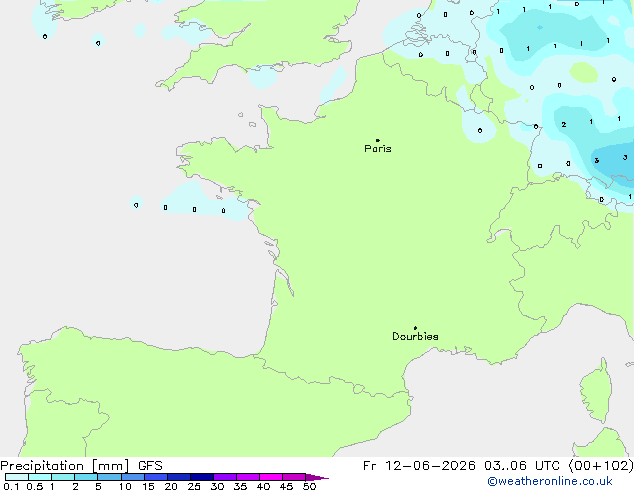The height and width of the screenshot is (490, 634).
Task: Select the 35–40 mm violet legend swatch
Action: [248, 477]
